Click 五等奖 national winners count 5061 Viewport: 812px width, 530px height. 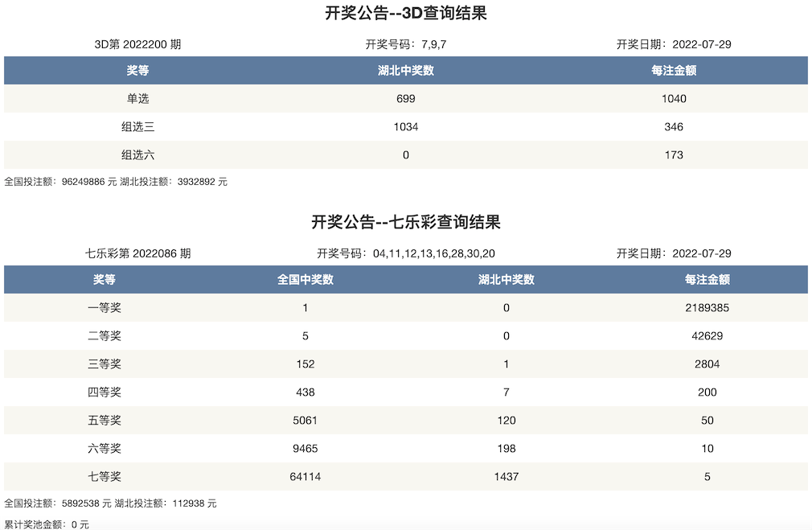pyautogui.click(x=305, y=420)
